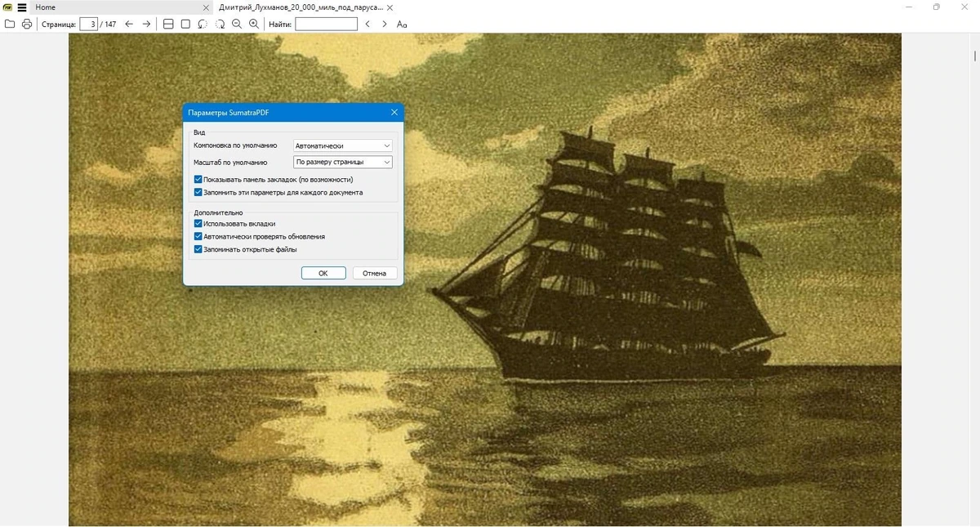Go to next page with right arrow

click(x=146, y=24)
